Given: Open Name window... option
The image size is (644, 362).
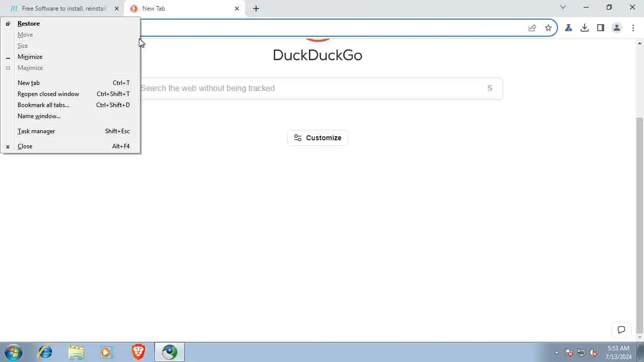Looking at the screenshot, I should pyautogui.click(x=70, y=116).
